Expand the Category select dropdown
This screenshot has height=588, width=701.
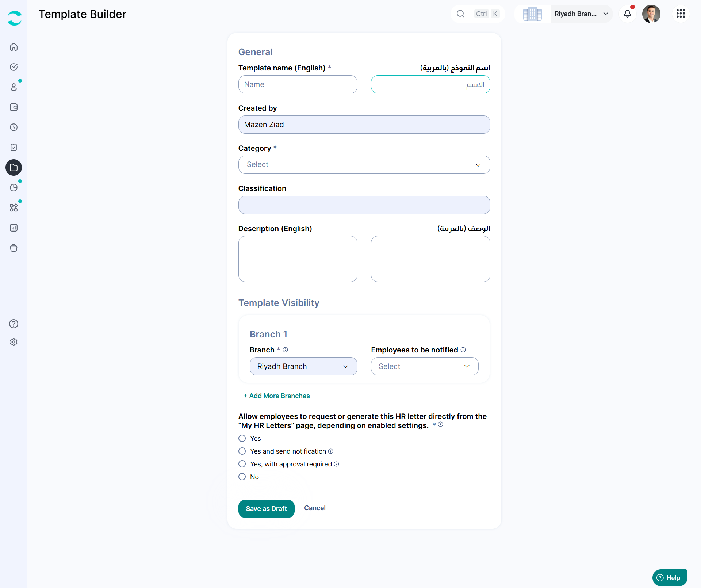[364, 165]
